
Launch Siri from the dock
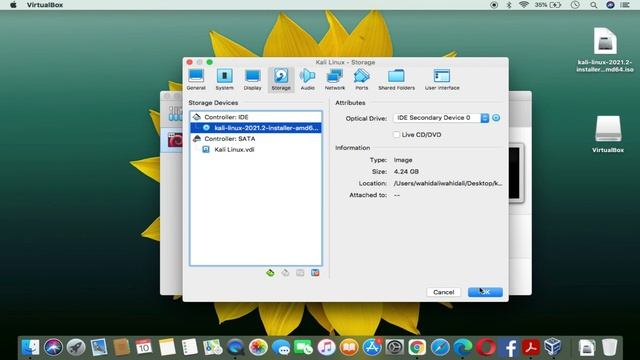click(53, 347)
